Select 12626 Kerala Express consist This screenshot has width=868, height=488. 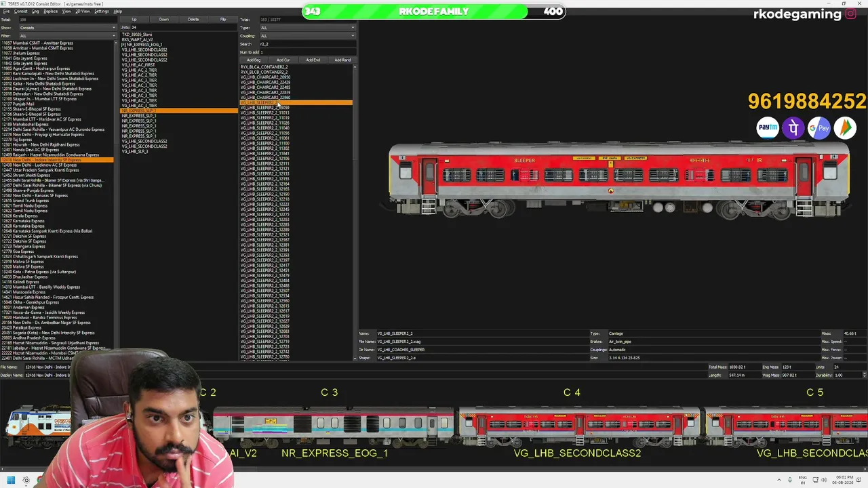coord(20,216)
